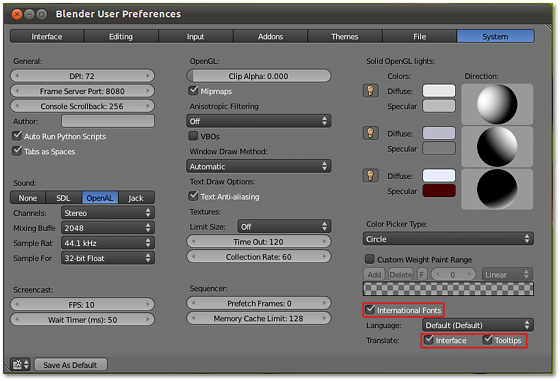Expand the Language dropdown
The width and height of the screenshot is (560, 381).
point(478,325)
